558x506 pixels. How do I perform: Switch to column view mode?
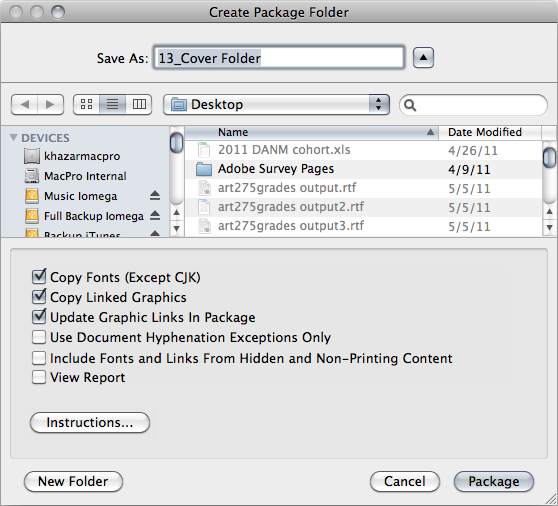pyautogui.click(x=139, y=105)
